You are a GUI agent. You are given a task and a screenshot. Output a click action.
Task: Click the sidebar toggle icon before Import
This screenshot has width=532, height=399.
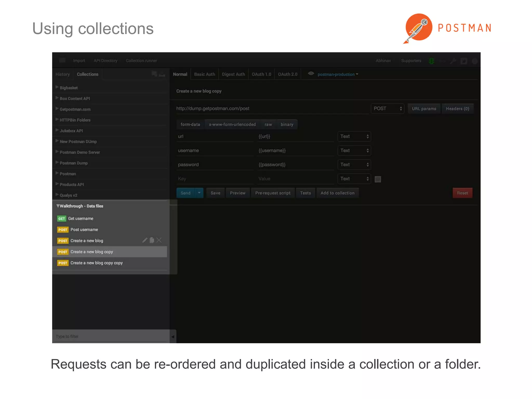[x=62, y=60]
